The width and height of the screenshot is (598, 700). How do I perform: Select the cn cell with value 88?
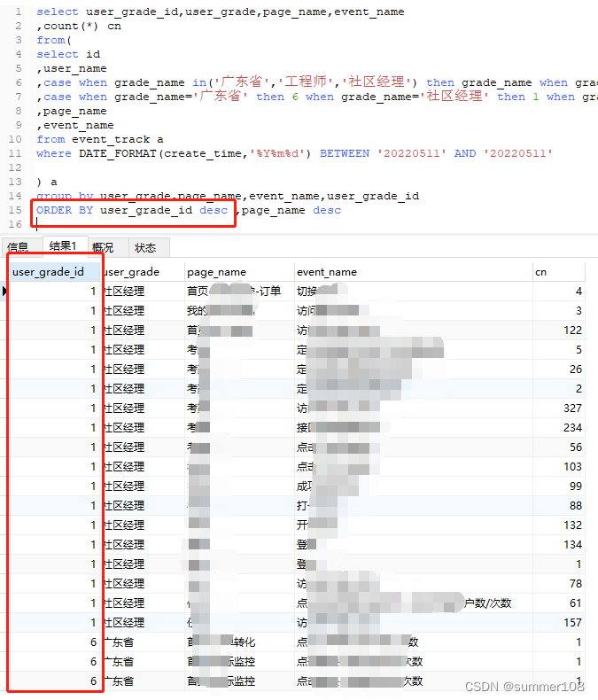click(x=559, y=506)
